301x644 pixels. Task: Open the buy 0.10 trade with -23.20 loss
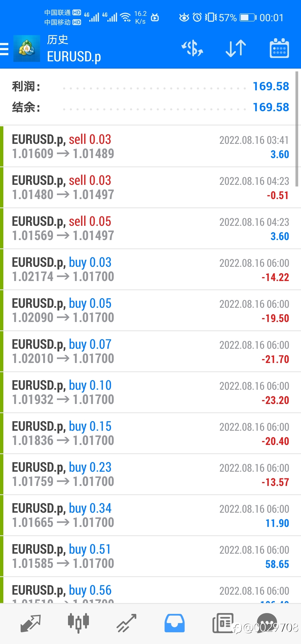[151, 393]
